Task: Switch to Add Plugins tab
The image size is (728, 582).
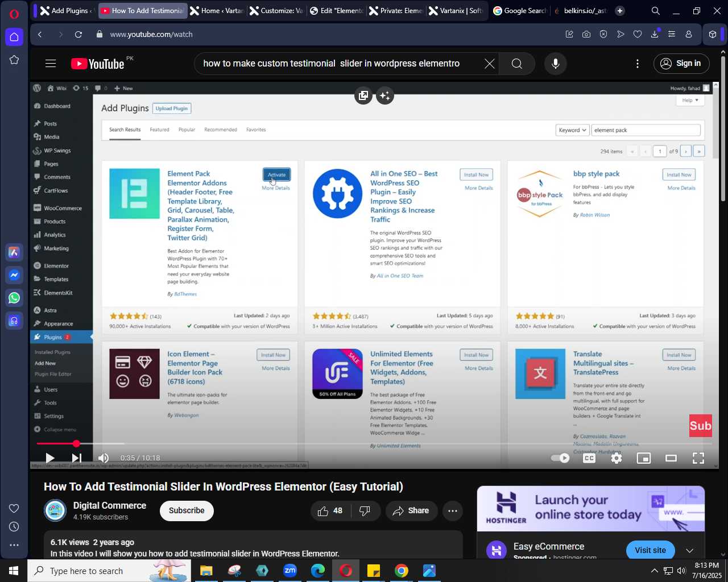Action: tap(65, 11)
